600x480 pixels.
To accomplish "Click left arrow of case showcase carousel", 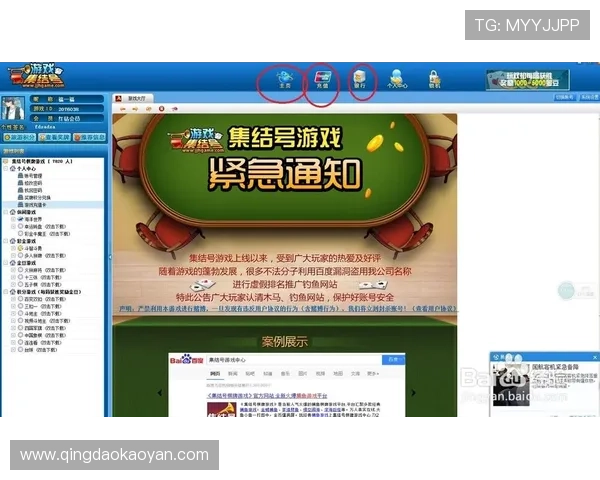I will tap(161, 392).
